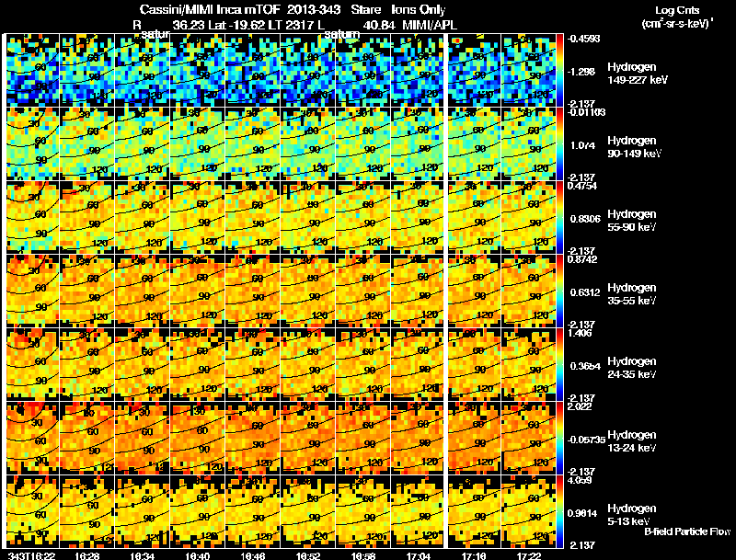Click the (cm²-sr-s-keV) units label
Image resolution: width=736 pixels, height=560 pixels.
click(677, 23)
